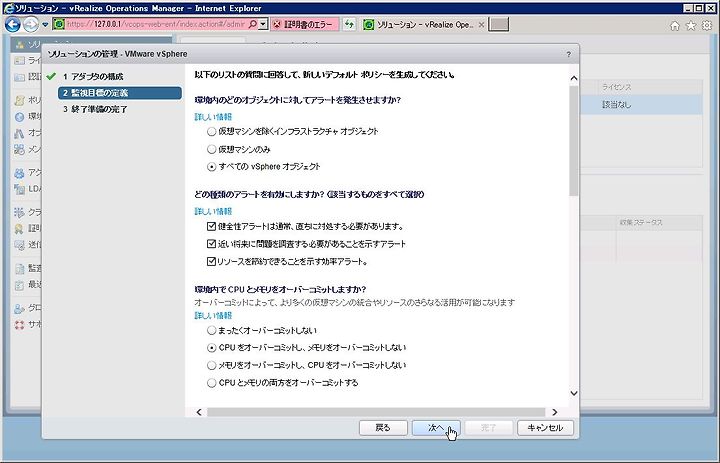
Task: Open the address bar autocomplete dropdown
Action: [x=263, y=24]
